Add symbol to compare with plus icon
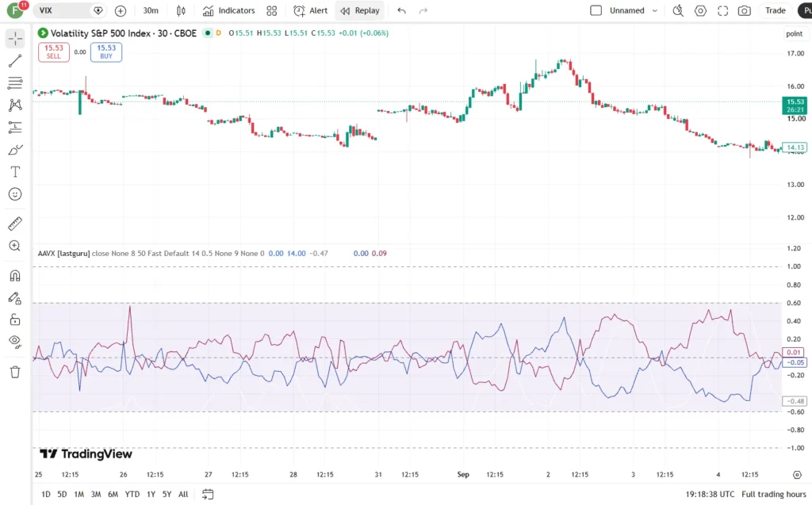Screen dimensions: 812x505 (x=121, y=10)
